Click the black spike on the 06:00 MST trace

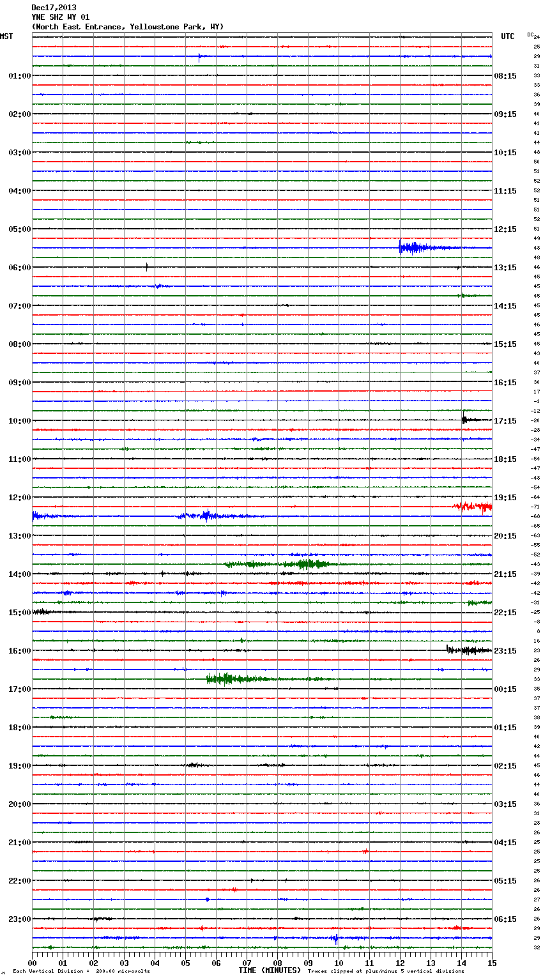point(147,267)
